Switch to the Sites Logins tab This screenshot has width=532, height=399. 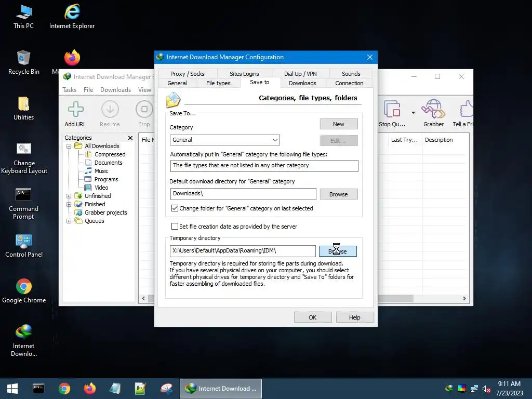tap(244, 74)
